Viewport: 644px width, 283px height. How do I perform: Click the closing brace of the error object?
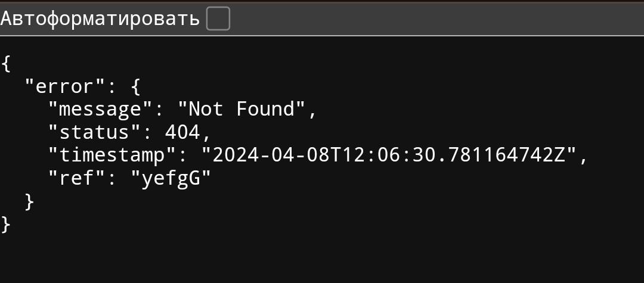coord(30,202)
